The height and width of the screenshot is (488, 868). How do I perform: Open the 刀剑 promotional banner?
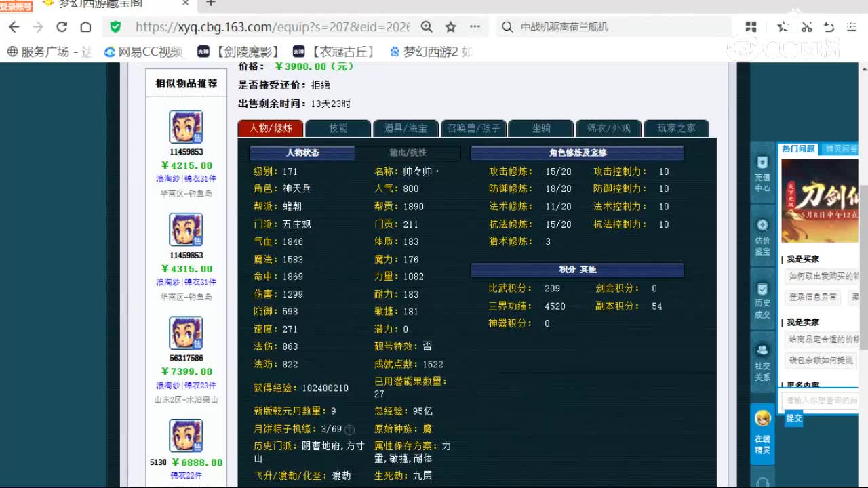tap(819, 201)
